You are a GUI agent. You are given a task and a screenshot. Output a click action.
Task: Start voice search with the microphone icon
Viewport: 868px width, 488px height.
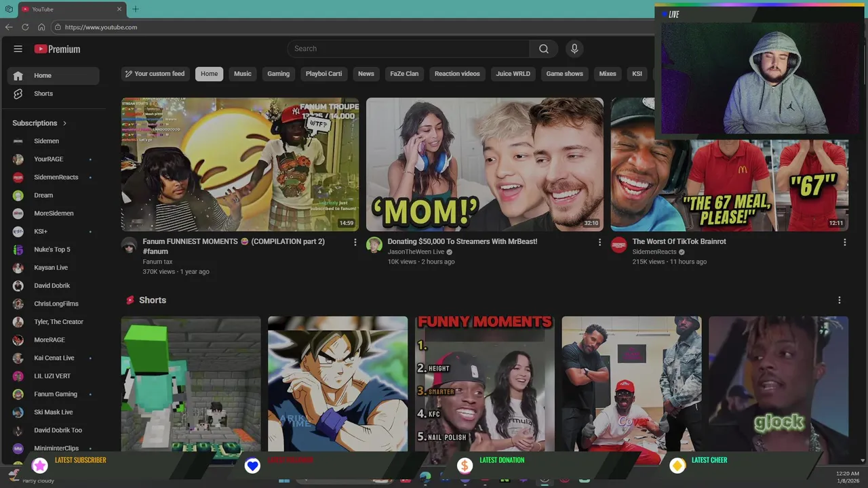coord(574,49)
